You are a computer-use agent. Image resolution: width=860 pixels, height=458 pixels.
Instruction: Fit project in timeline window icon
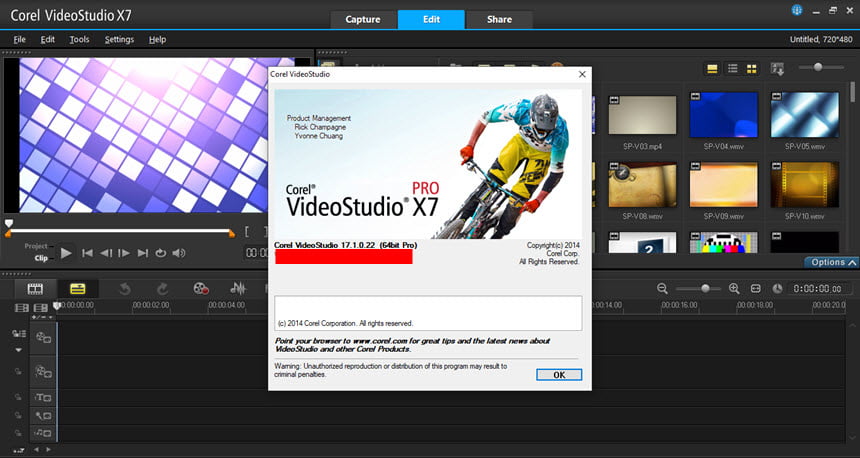756,289
